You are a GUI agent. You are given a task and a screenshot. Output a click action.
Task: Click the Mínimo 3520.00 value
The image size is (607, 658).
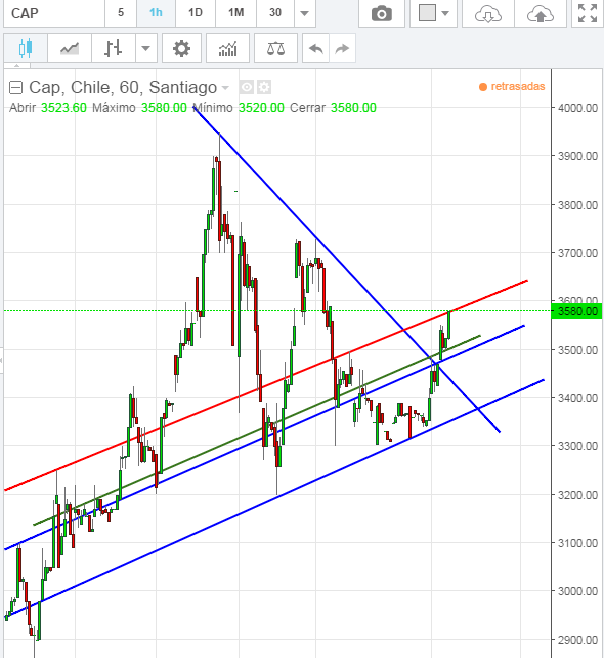pyautogui.click(x=262, y=108)
